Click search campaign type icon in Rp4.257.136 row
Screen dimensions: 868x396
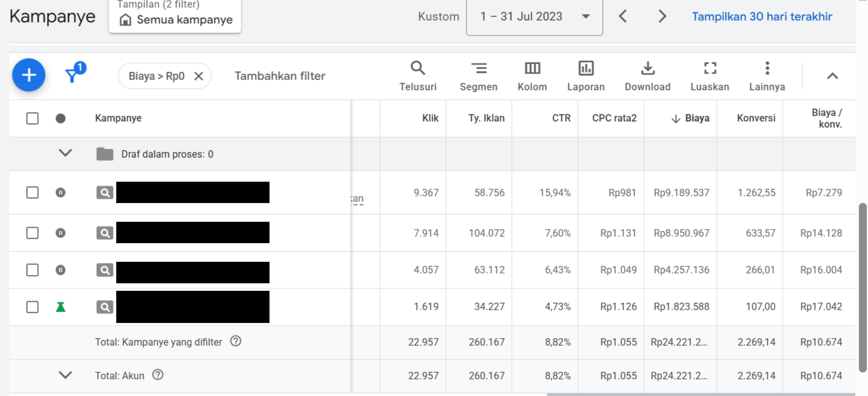[x=105, y=270]
